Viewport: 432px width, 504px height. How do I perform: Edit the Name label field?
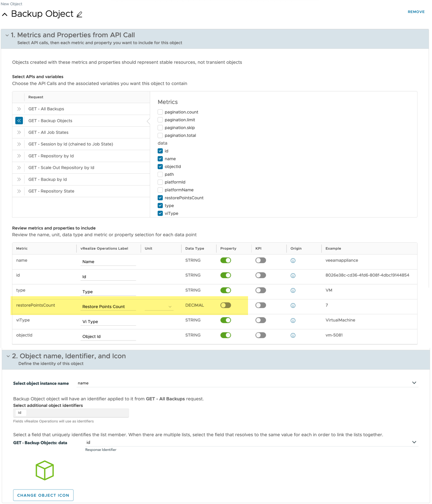[108, 262]
